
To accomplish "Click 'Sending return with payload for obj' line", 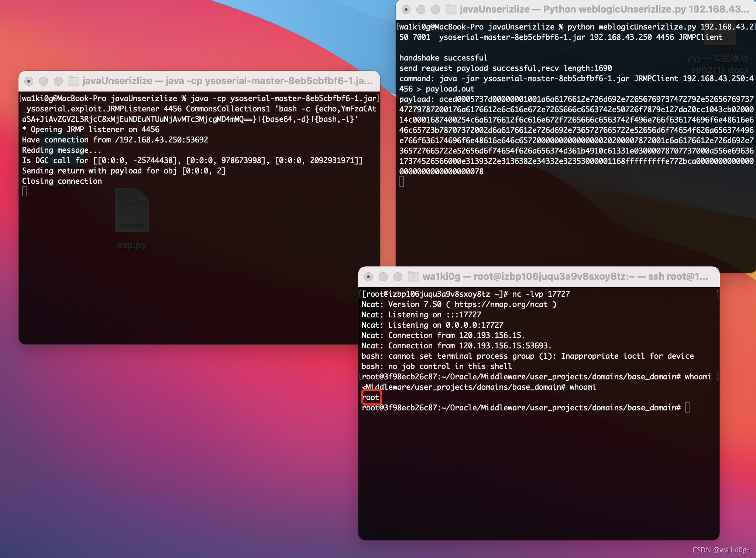I will 124,171.
